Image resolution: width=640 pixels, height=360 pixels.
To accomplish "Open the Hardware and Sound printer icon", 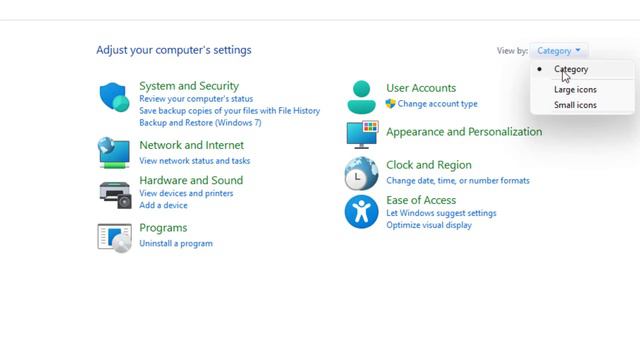I will (x=115, y=195).
